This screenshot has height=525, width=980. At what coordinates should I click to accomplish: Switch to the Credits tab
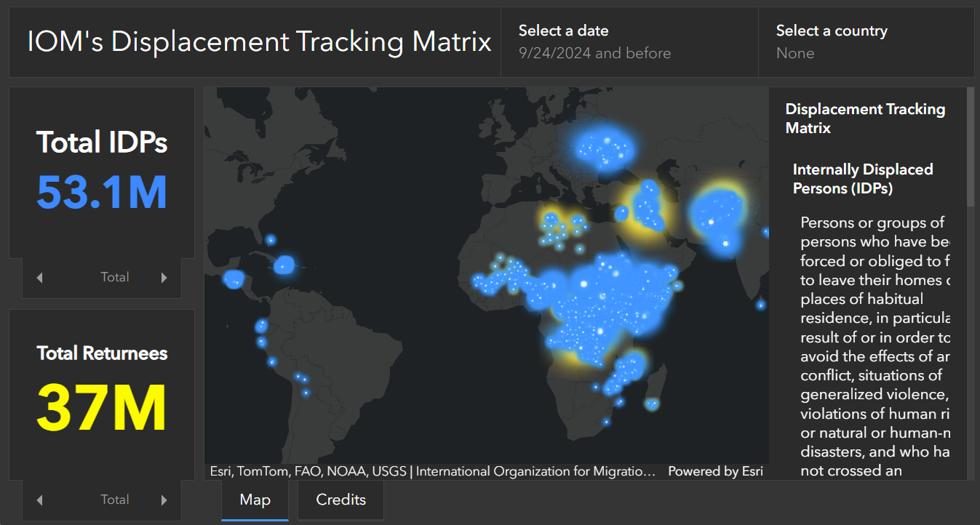(340, 500)
